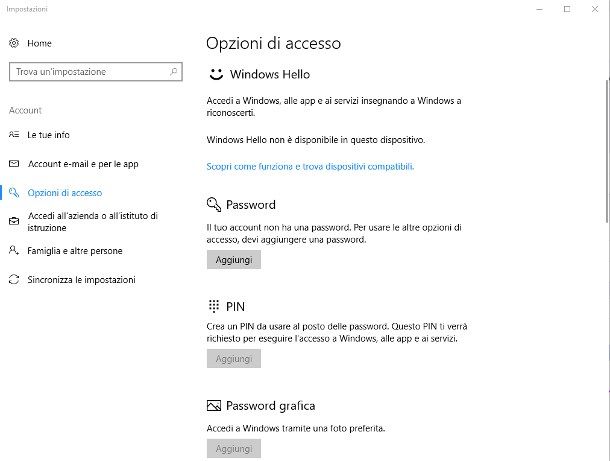This screenshot has height=461, width=610.
Task: Click the key icon beside Opzioni di accesso
Action: [x=14, y=193]
